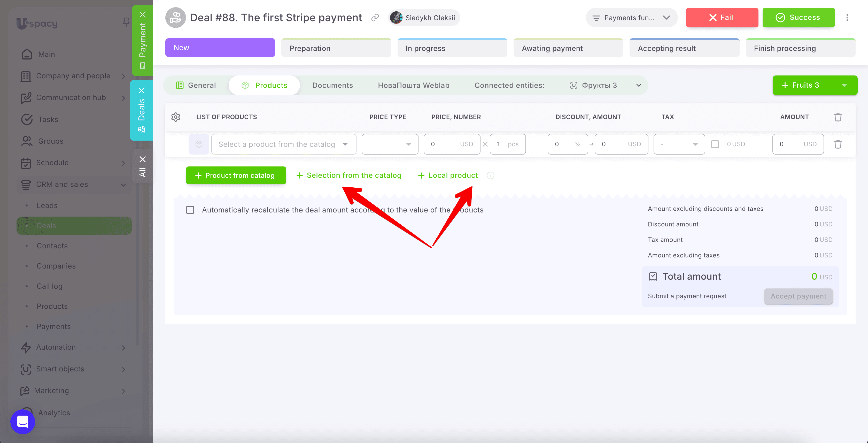Open the Uspacy logo home
868x443 pixels.
click(37, 23)
